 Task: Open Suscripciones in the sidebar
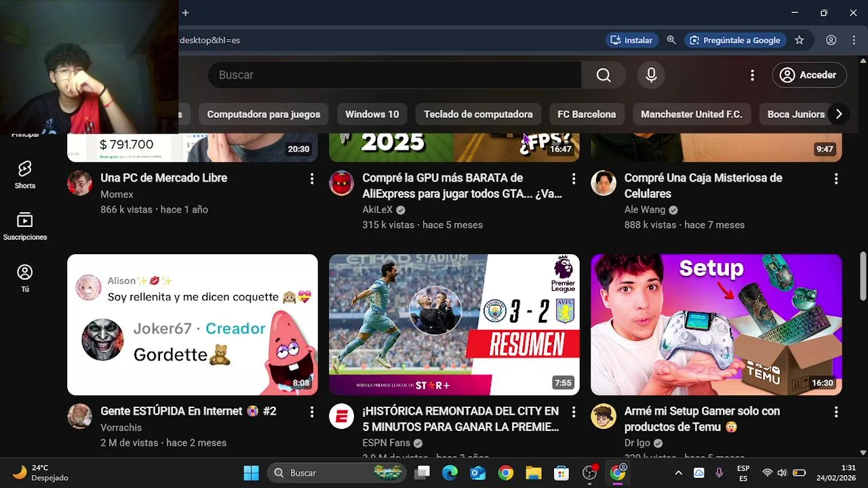(25, 226)
